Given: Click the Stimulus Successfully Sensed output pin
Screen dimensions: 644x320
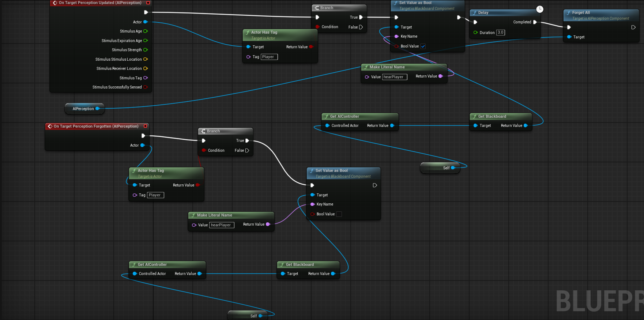Looking at the screenshot, I should click(146, 87).
